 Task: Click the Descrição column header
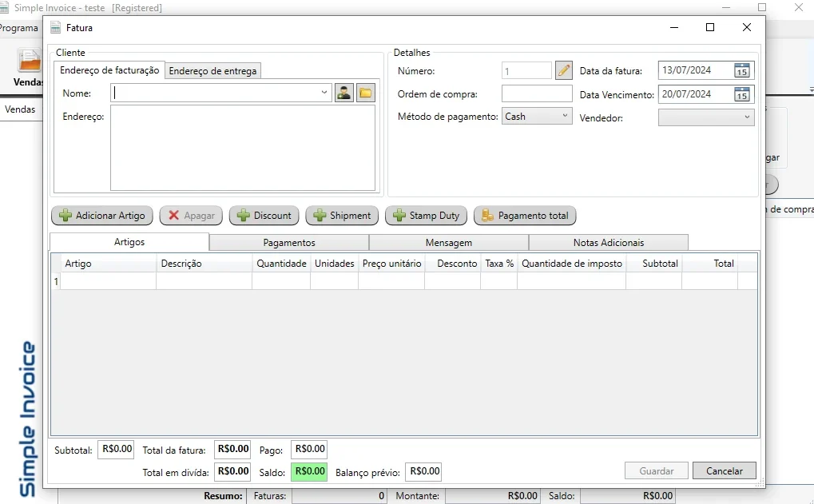pos(204,263)
